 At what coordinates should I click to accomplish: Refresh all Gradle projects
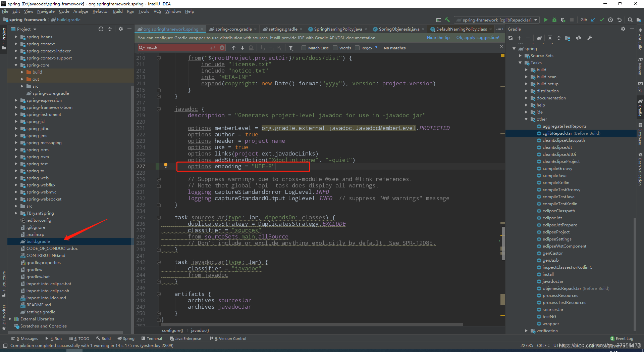point(511,38)
